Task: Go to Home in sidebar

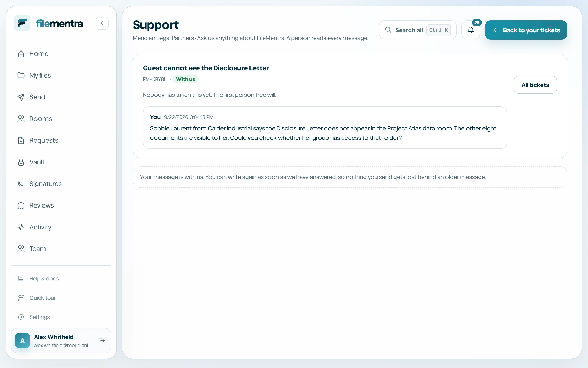Action: [61, 54]
